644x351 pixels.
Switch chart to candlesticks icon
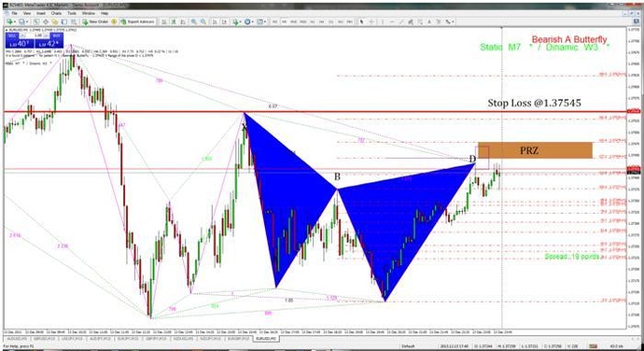(174, 21)
